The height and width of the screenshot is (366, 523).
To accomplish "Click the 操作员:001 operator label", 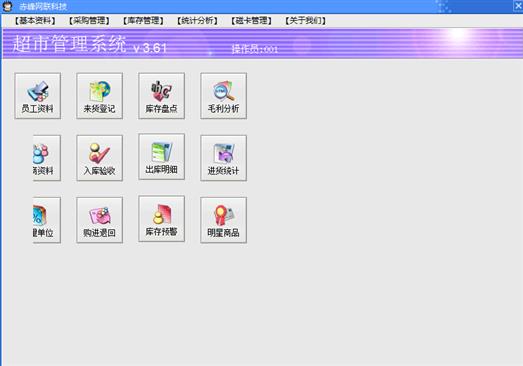I will coord(255,49).
